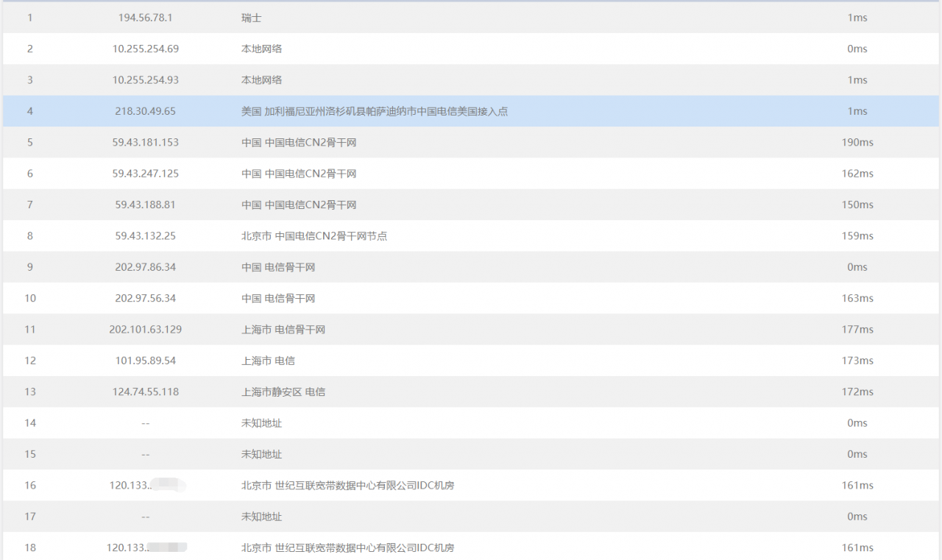Click 上海市 电信骨干网 location in hop 11
Screen dimensions: 942x560
283,330
